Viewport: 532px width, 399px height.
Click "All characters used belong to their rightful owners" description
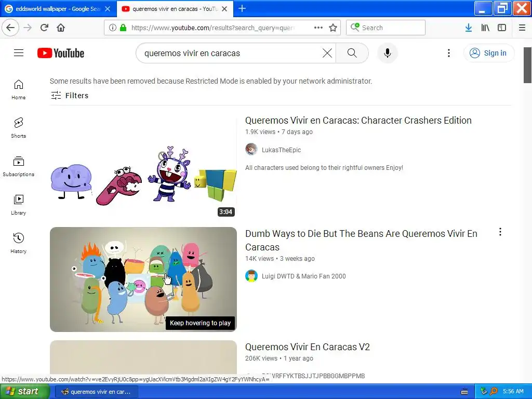[324, 168]
